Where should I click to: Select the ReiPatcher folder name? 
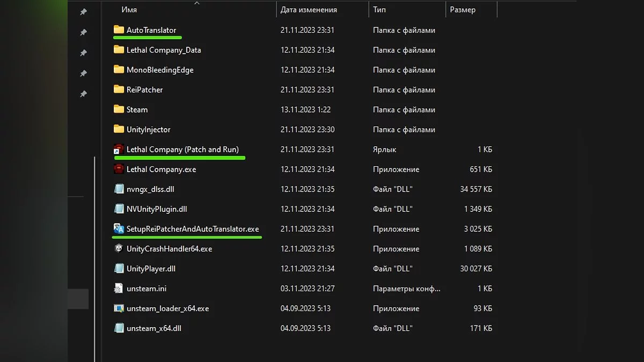[x=144, y=90]
